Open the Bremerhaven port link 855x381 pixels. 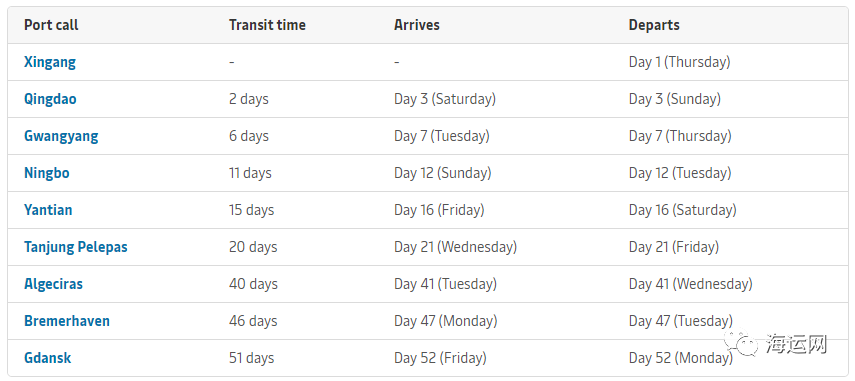click(67, 321)
